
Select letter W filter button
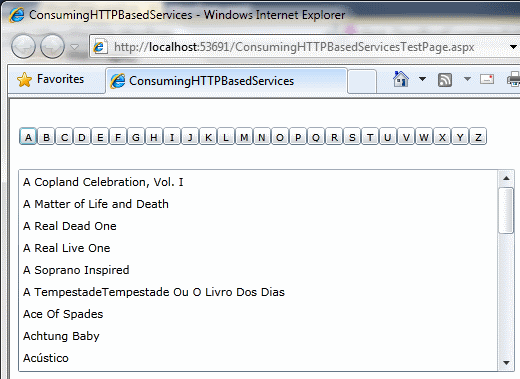(424, 137)
